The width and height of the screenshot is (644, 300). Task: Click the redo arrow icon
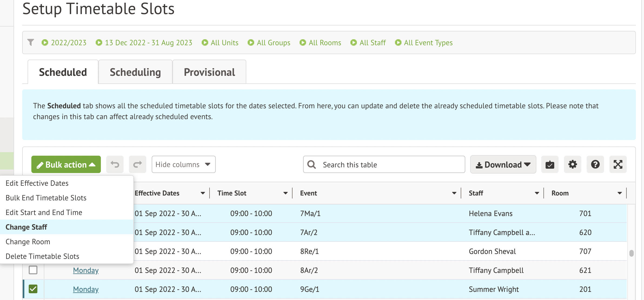(137, 164)
